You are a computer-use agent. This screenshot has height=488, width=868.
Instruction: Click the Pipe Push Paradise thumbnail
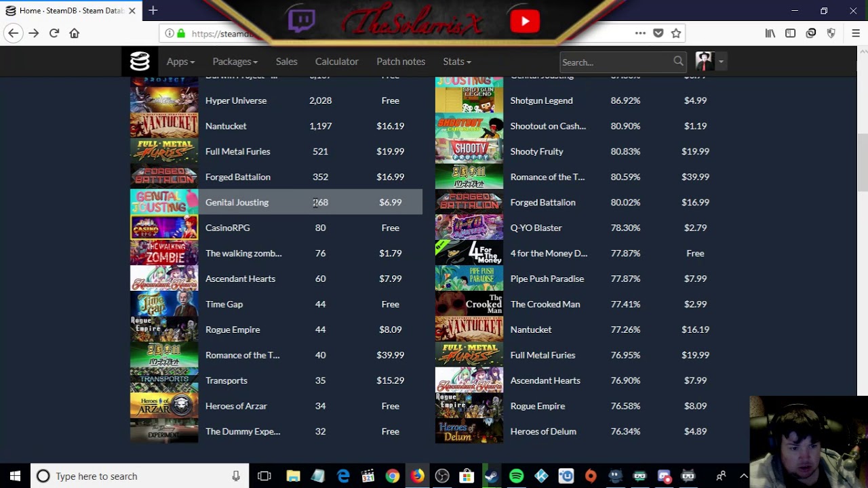(469, 279)
